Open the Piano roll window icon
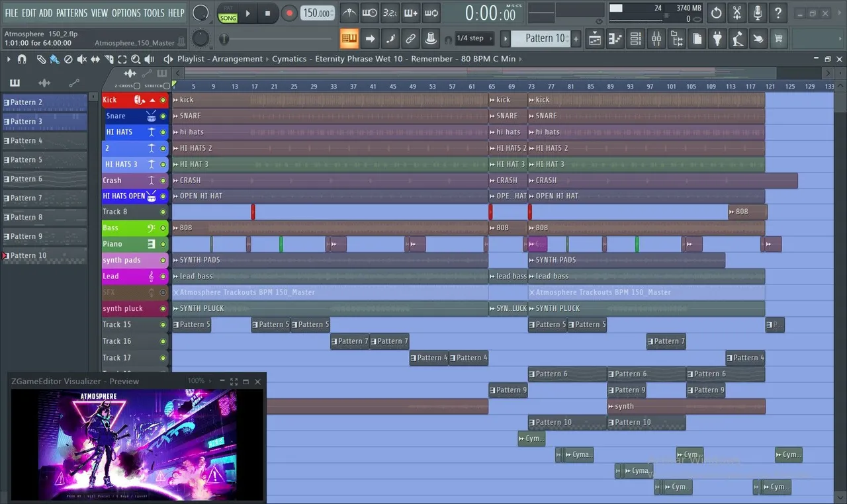Viewport: 847px width, 504px height. (x=615, y=38)
